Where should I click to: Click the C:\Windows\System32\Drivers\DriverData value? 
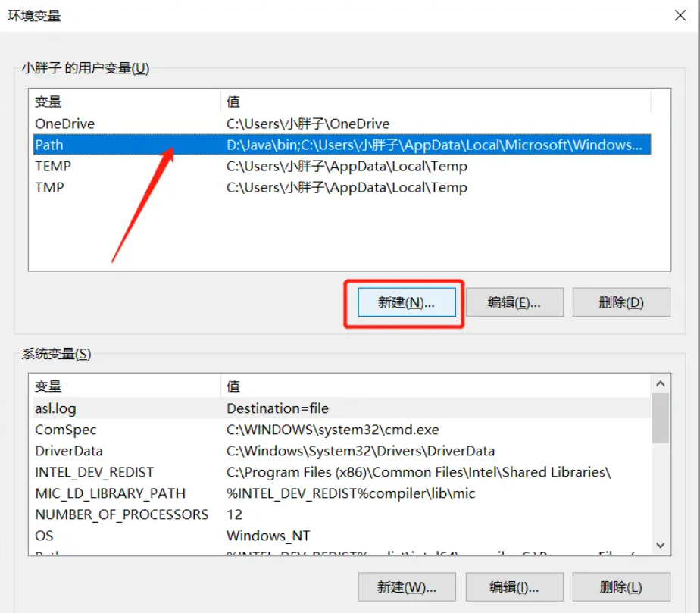click(361, 451)
